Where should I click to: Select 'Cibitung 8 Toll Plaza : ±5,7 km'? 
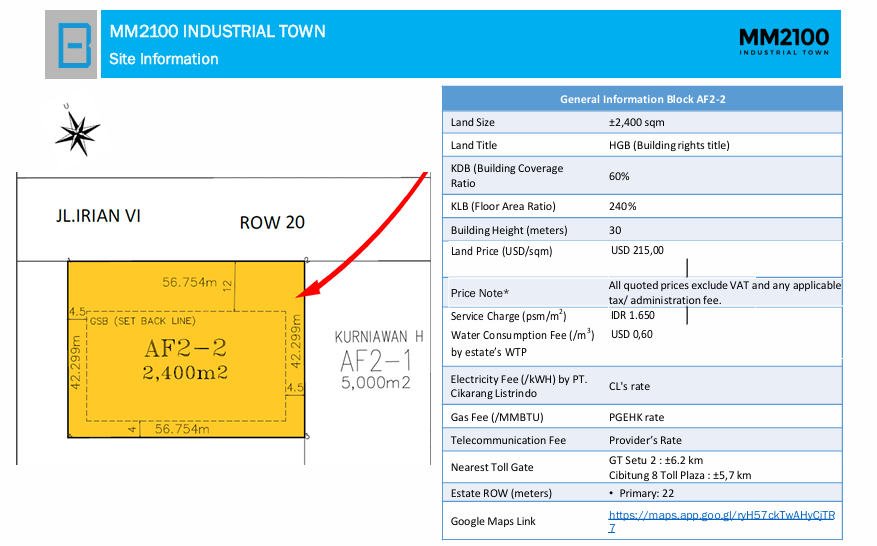680,476
